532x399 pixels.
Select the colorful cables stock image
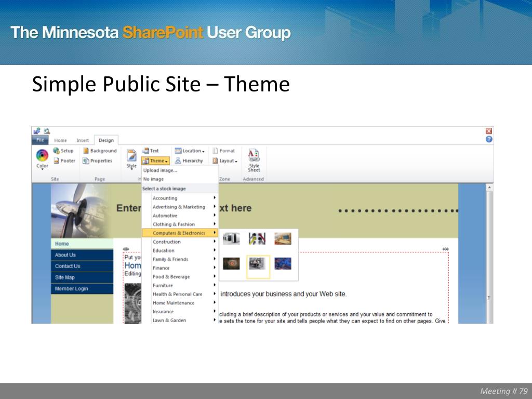pos(257,238)
